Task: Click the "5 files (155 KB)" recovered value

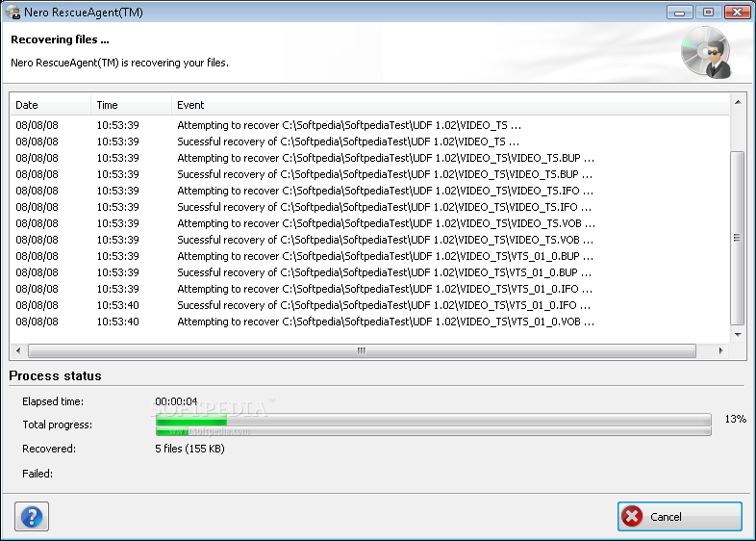Action: coord(189,449)
